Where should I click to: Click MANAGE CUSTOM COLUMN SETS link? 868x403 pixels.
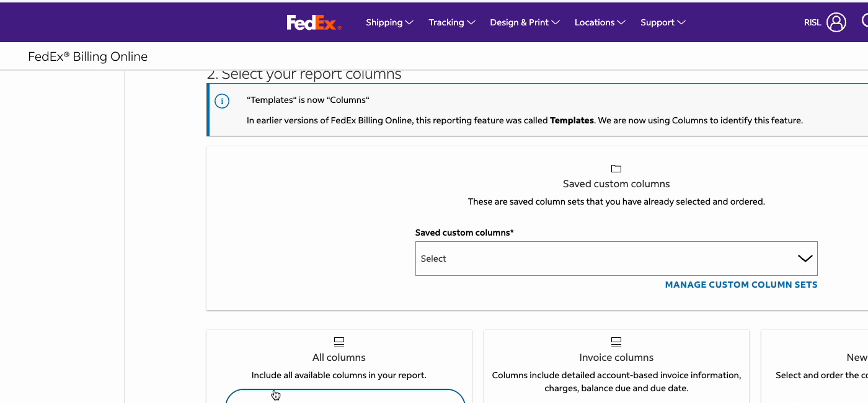point(741,285)
